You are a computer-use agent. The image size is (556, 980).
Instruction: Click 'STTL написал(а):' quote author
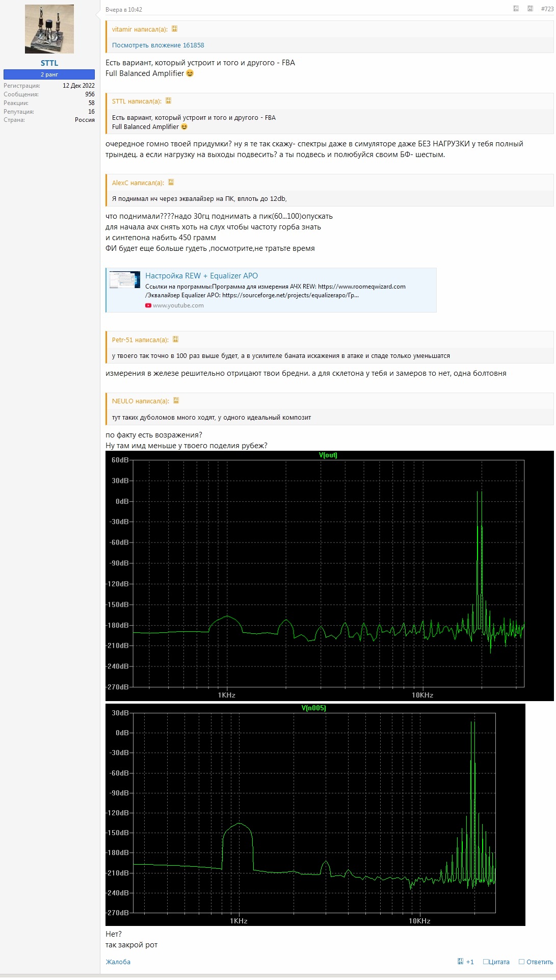[x=137, y=101]
